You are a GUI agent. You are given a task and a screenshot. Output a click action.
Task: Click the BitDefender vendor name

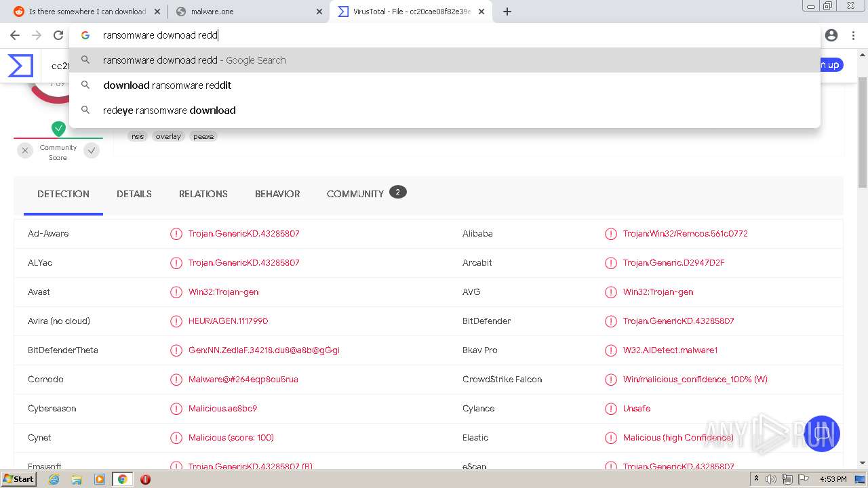(x=486, y=321)
